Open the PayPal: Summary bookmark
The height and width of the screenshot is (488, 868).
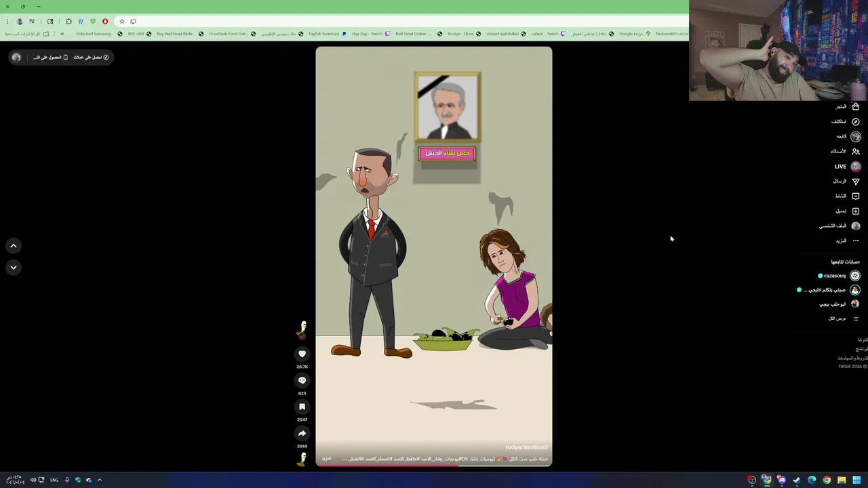[x=328, y=34]
